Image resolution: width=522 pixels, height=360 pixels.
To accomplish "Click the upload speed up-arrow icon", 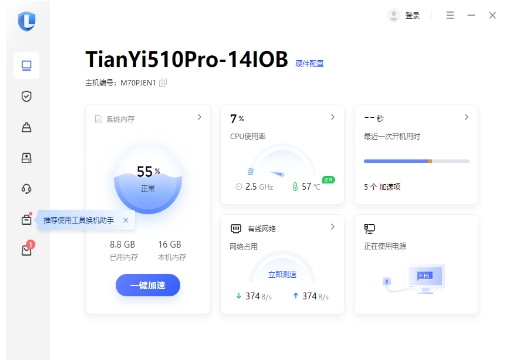I will [295, 296].
